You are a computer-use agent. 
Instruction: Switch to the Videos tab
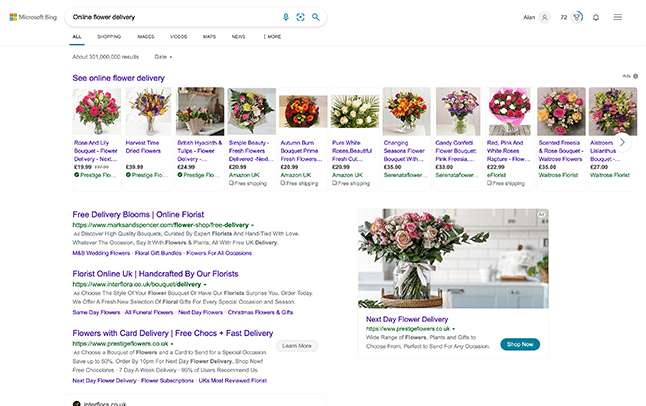coord(178,37)
